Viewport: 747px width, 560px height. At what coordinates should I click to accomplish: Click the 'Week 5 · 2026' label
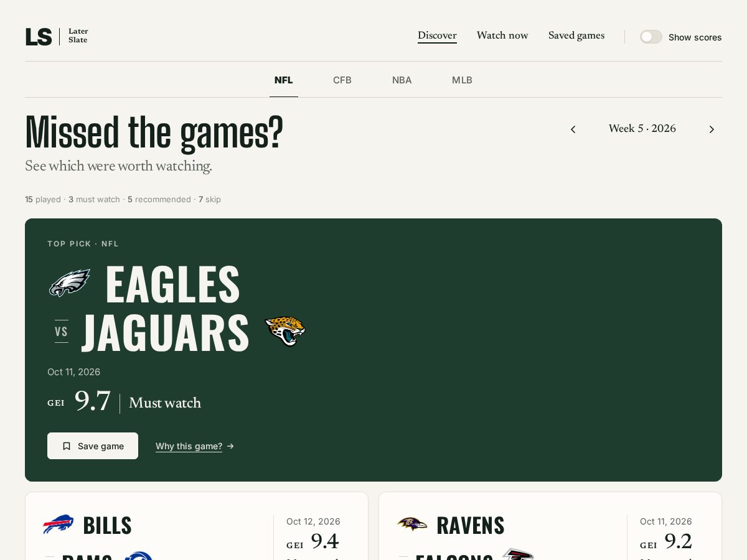(x=642, y=129)
